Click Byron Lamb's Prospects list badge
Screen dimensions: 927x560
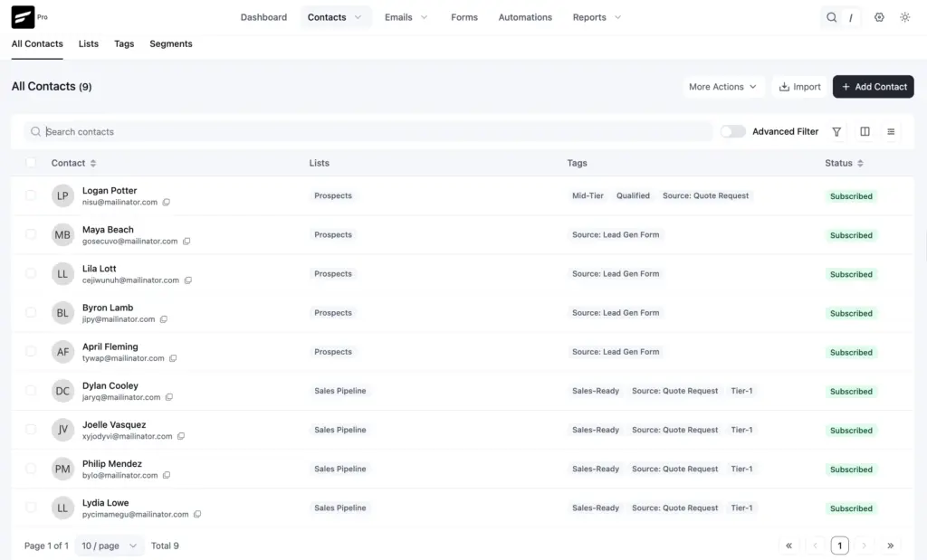point(333,312)
